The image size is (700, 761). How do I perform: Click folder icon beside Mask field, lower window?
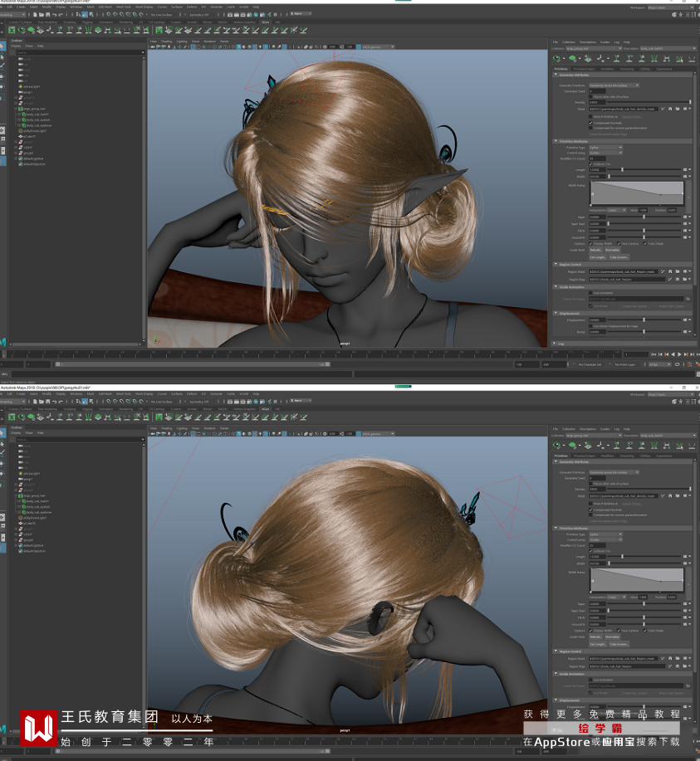(x=678, y=496)
